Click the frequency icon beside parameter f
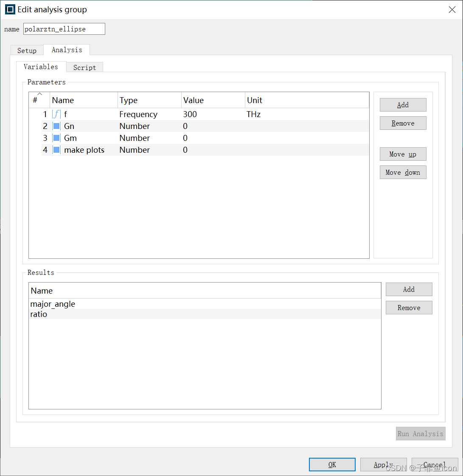Viewport: 463px width, 476px height. (56, 114)
